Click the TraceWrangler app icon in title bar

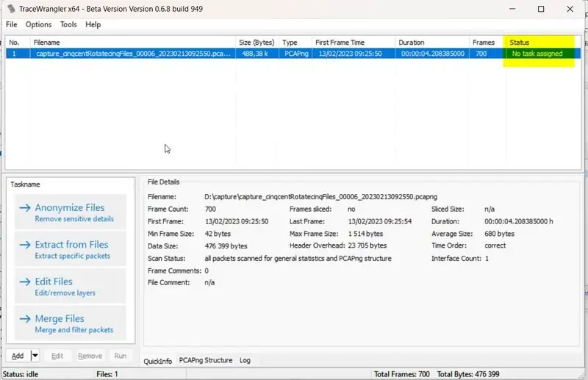pos(11,9)
